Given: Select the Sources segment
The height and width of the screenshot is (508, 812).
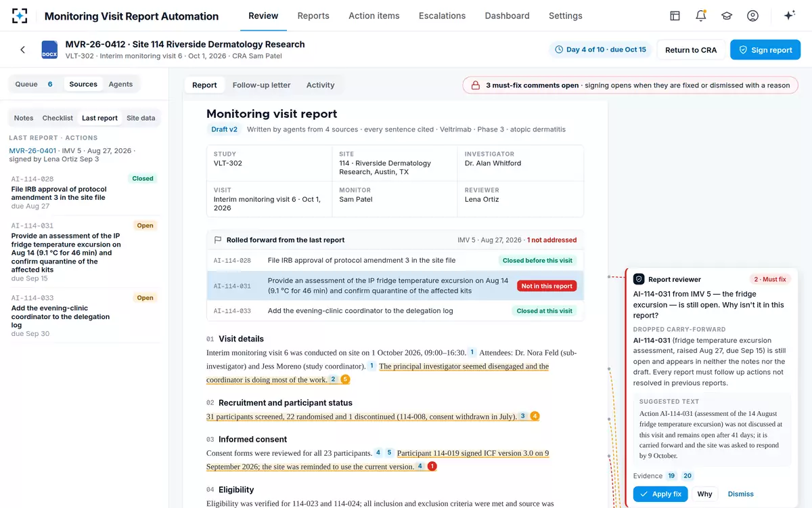Looking at the screenshot, I should [83, 84].
